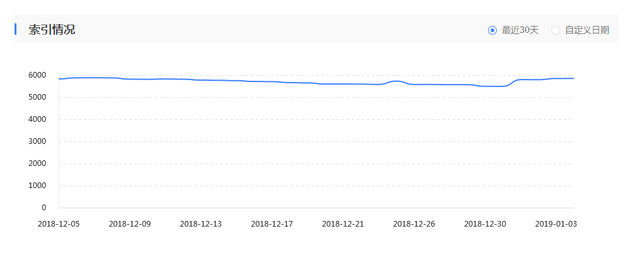This screenshot has height=255, width=644.
Task: Click the 2018-12-26 date label
Action: click(414, 224)
